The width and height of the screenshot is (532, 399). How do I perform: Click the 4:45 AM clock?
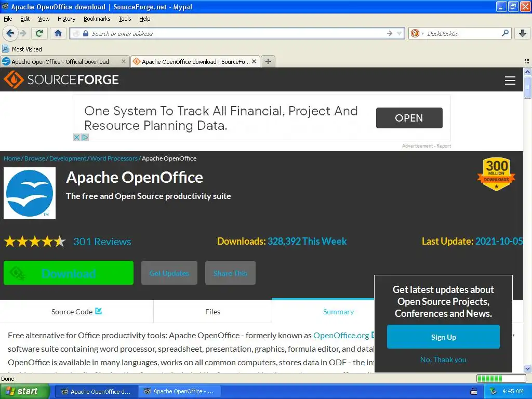(x=513, y=391)
